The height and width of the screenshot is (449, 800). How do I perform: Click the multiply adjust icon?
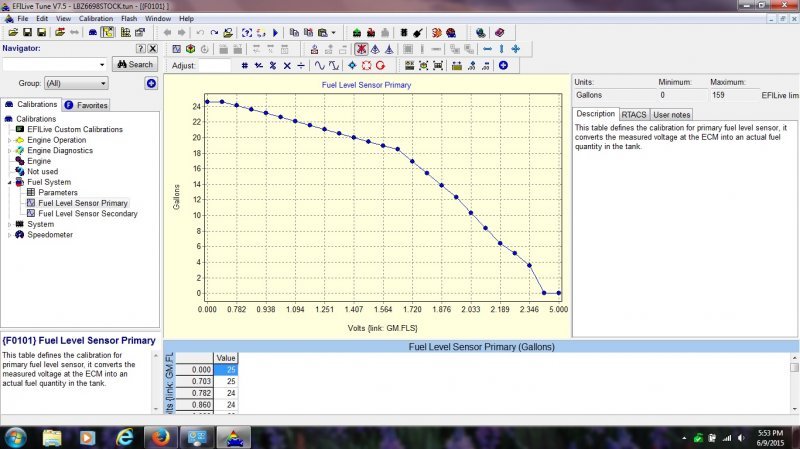pyautogui.click(x=287, y=65)
